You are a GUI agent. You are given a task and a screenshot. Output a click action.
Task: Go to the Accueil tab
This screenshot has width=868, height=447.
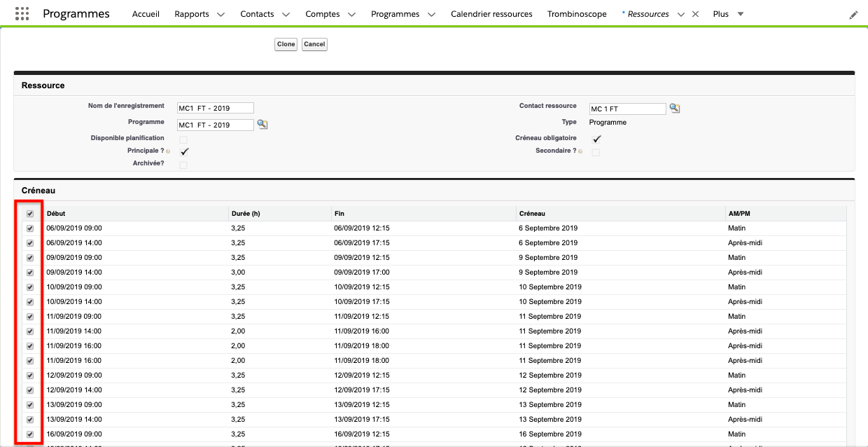click(x=146, y=14)
